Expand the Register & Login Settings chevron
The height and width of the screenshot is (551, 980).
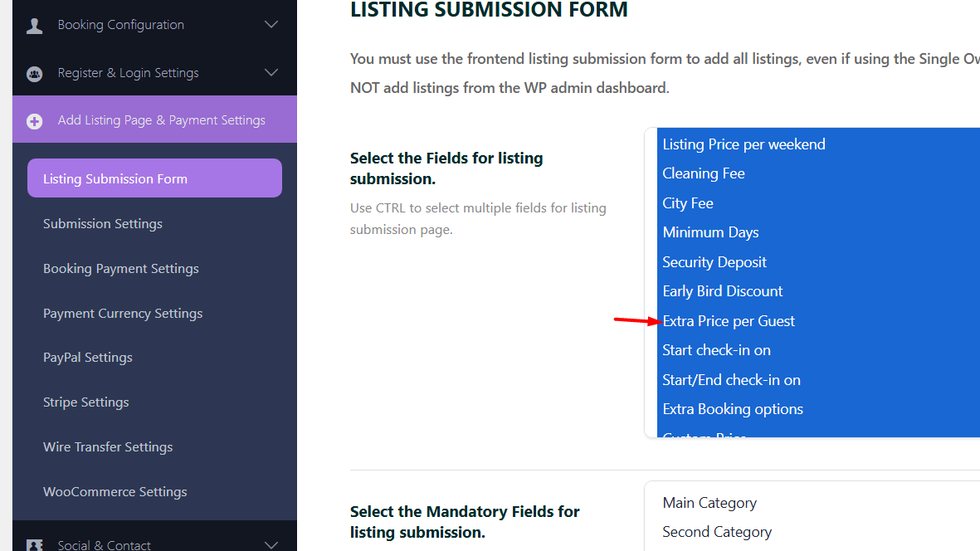point(271,73)
